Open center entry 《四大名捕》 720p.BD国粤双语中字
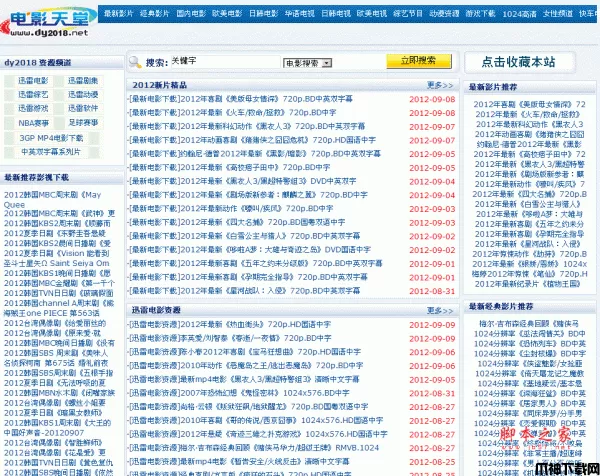 [236, 222]
